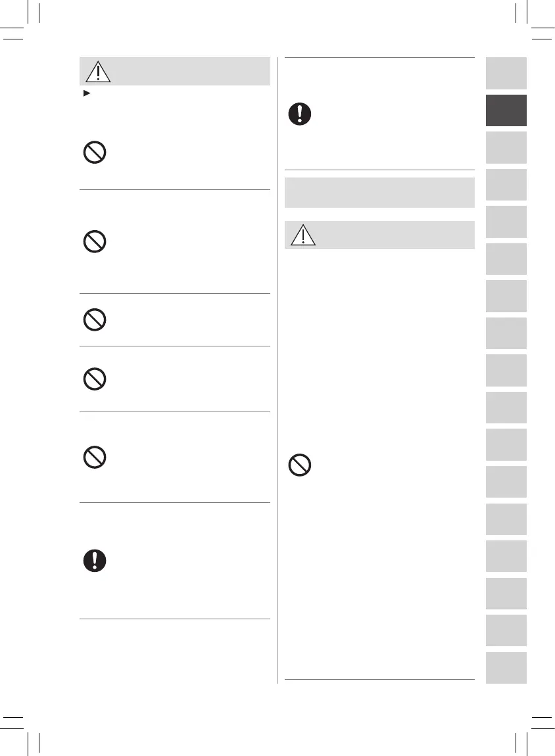The image size is (555, 756).
Task: Select the fourth prohibition icon in left column
Action: (95, 379)
